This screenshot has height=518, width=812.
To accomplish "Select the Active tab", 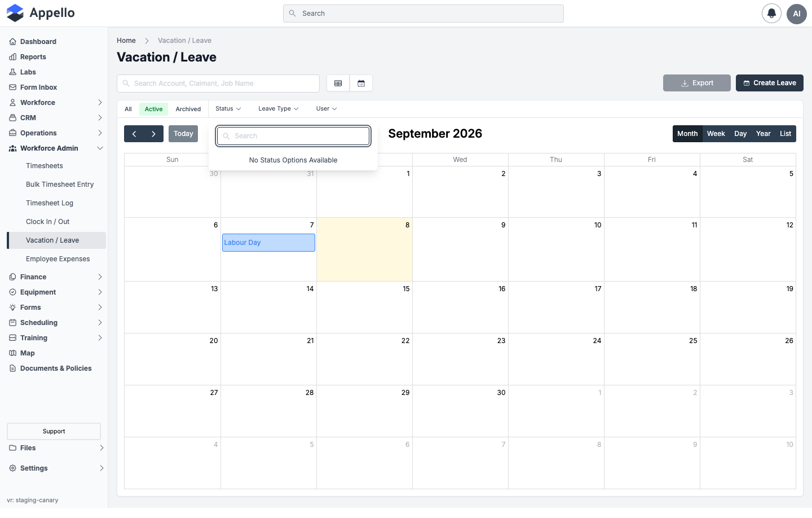I will pos(153,109).
